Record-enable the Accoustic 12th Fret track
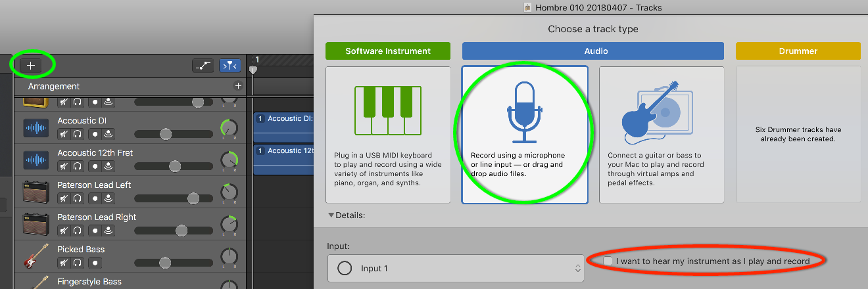Viewport: 868px width, 289px height. pyautogui.click(x=95, y=166)
